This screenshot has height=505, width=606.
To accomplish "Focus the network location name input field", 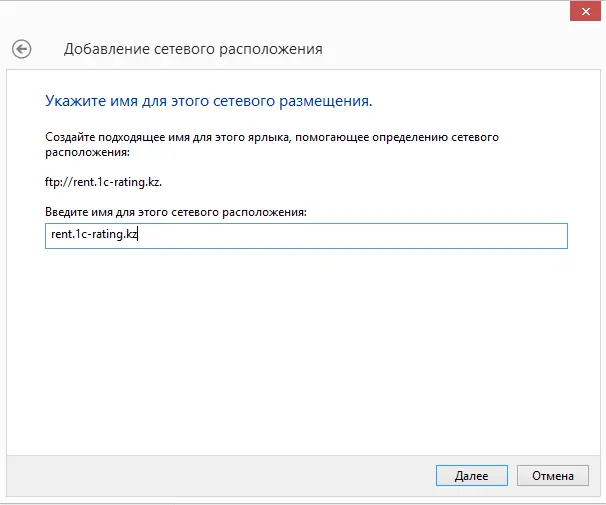I will pyautogui.click(x=306, y=236).
